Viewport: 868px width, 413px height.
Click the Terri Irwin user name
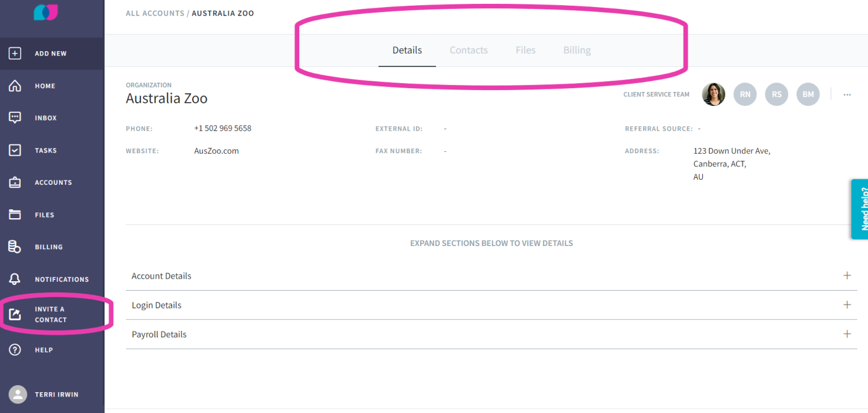[x=58, y=395]
